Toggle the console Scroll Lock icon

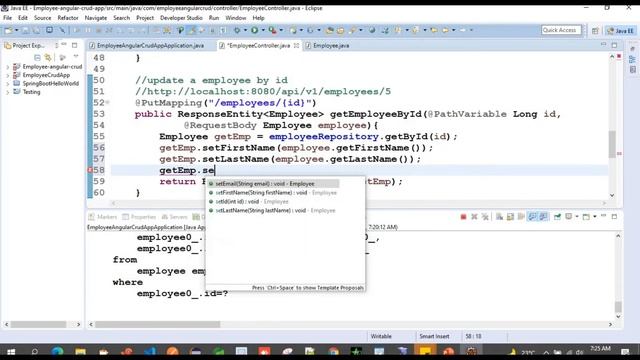(x=510, y=217)
